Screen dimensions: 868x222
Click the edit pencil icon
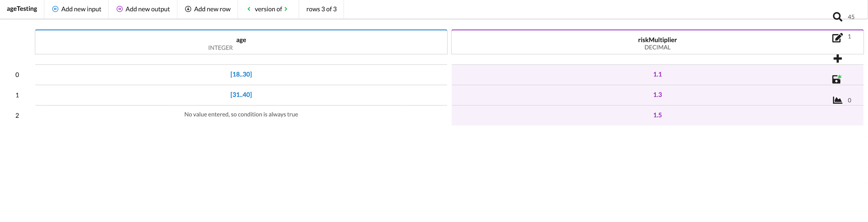tap(837, 37)
